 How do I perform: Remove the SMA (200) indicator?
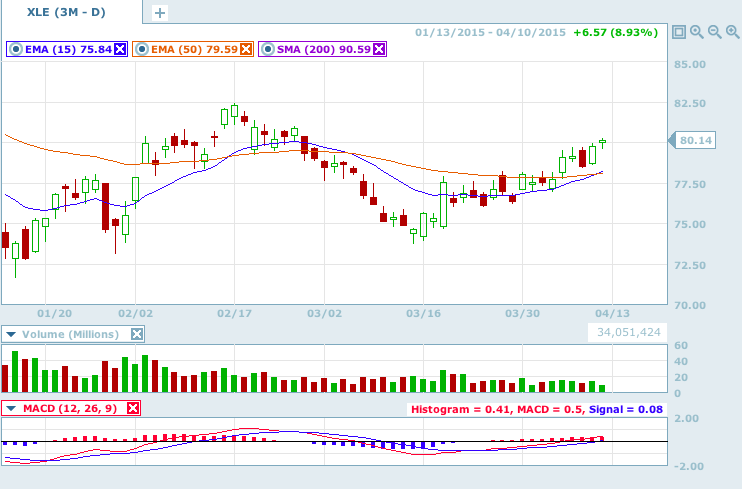pyautogui.click(x=379, y=49)
